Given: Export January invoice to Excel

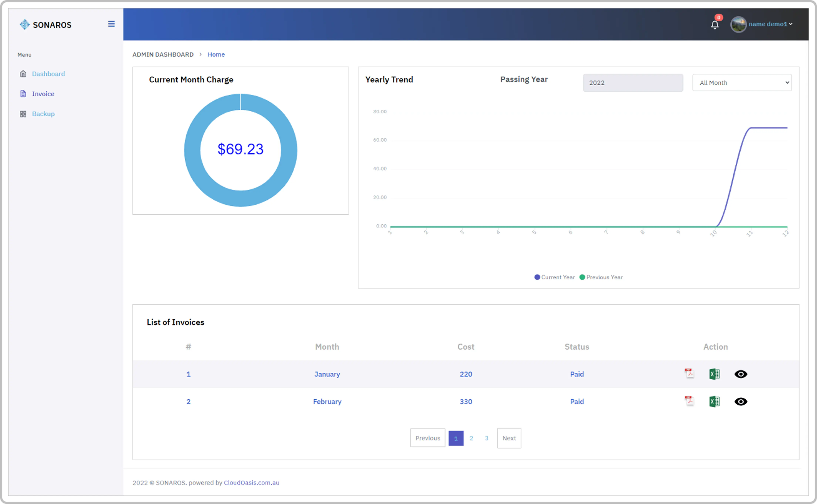Looking at the screenshot, I should tap(715, 374).
